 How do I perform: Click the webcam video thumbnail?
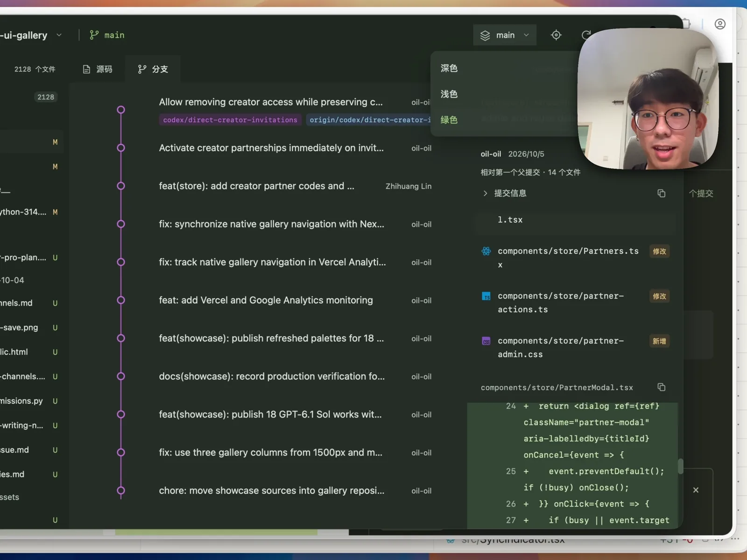(648, 98)
